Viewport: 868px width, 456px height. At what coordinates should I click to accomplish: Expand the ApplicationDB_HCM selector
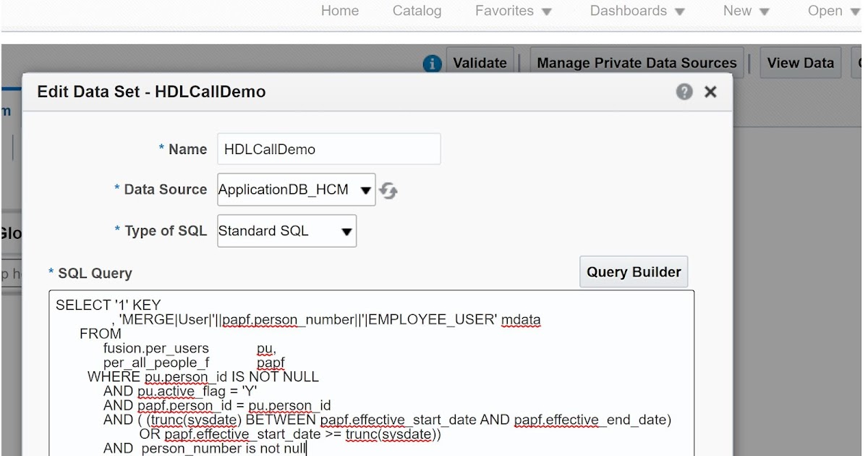click(x=365, y=190)
